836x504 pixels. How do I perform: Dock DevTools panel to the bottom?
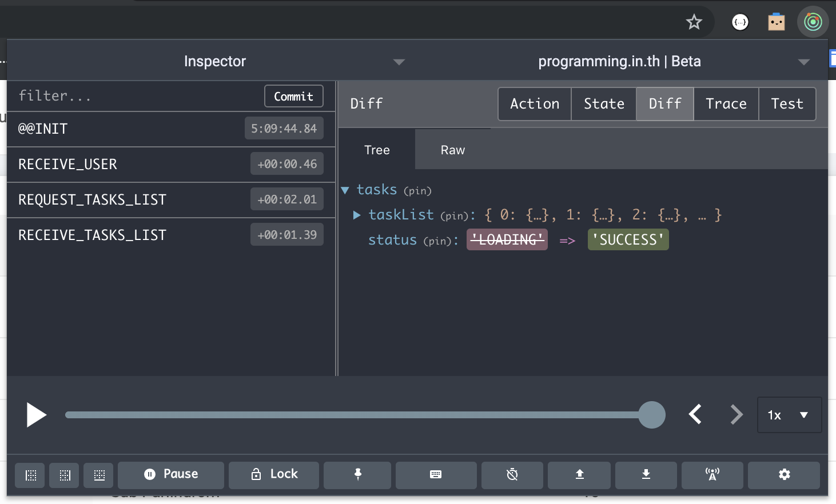99,475
